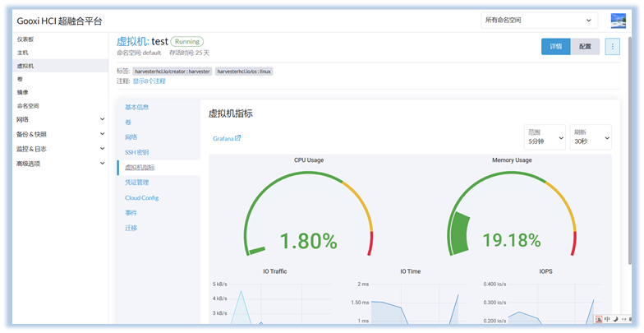Expand the 高级选项 sidebar section

coord(61,164)
